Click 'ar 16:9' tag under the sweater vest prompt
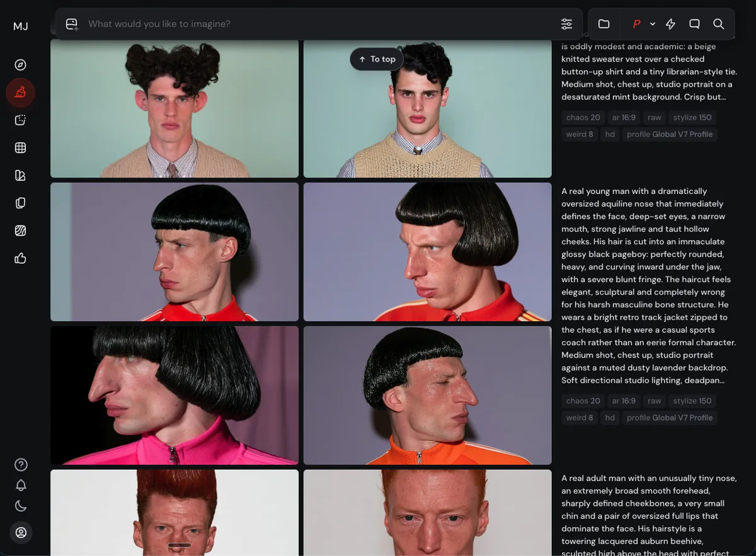 624,117
